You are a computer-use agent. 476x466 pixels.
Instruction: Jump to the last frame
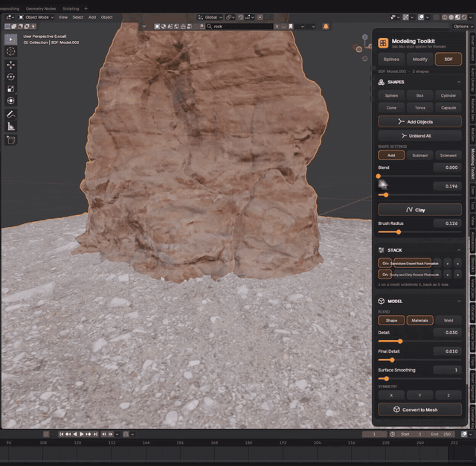click(x=95, y=434)
